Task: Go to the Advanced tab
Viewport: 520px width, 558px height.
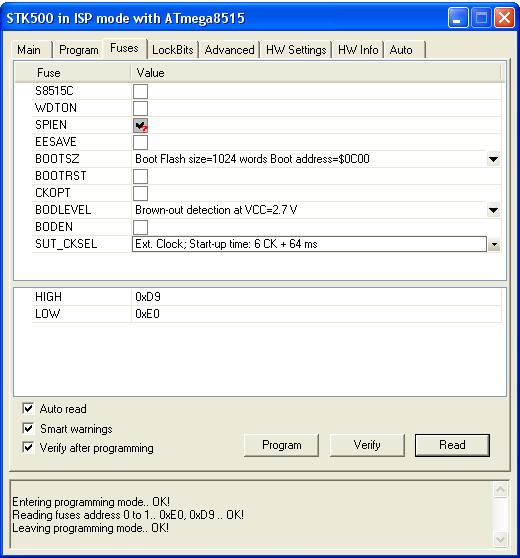Action: tap(229, 50)
